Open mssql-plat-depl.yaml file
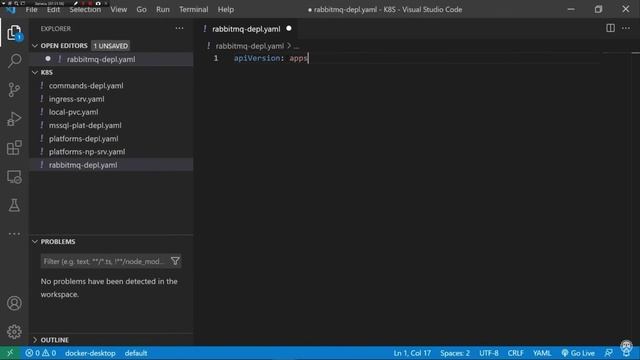This screenshot has height=360, width=640. (x=85, y=125)
